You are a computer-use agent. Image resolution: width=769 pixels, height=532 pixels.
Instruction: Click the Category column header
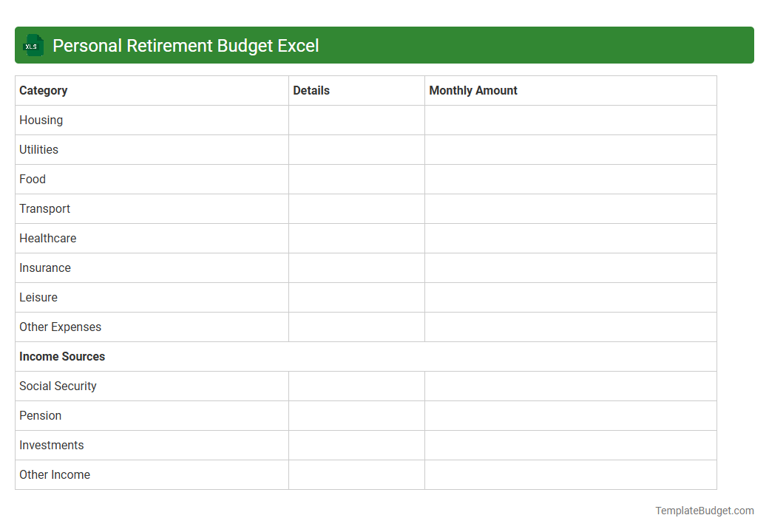[43, 90]
